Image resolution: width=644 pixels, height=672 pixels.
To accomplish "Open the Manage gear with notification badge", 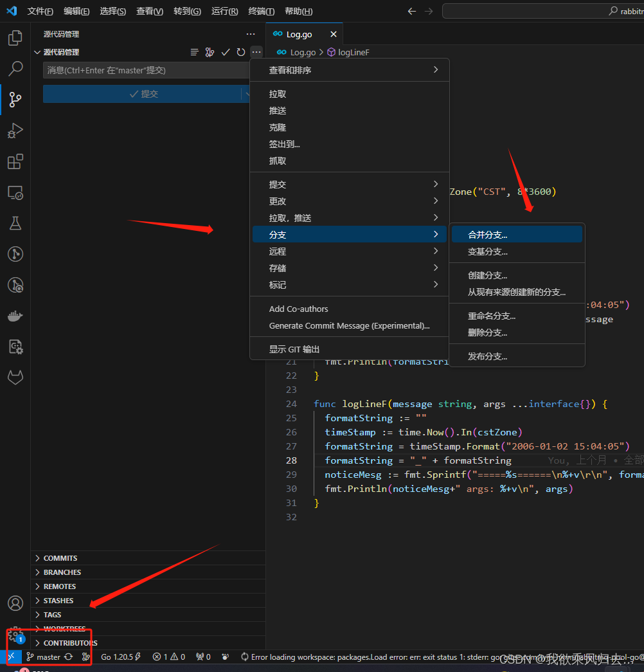I will coord(15,635).
